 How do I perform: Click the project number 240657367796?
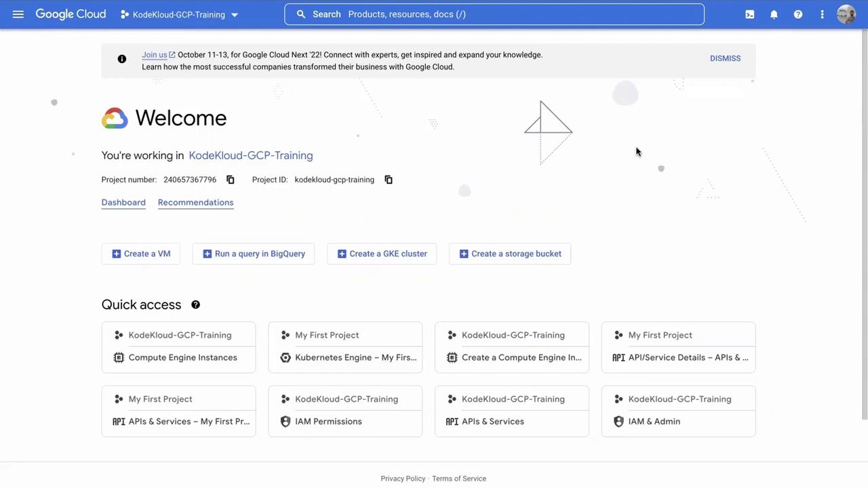190,180
